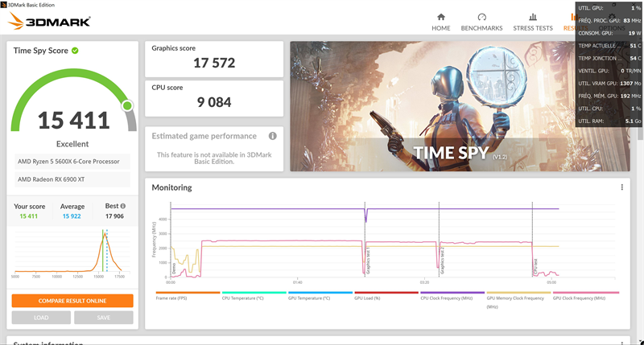644x345 pixels.
Task: Click the Monitoring section heading
Action: click(x=171, y=187)
